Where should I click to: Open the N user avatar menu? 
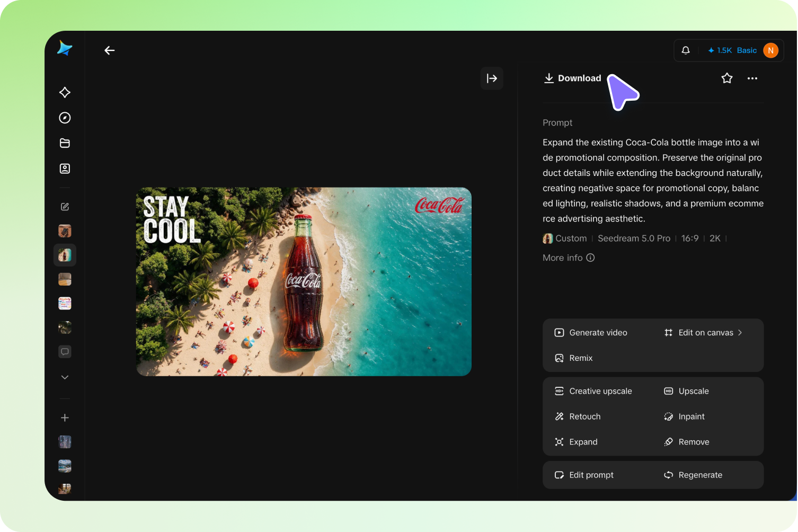click(770, 50)
